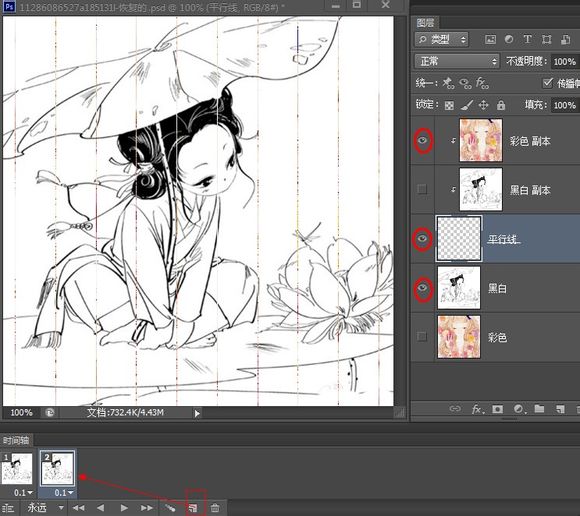
Task: Duplicate selected frame icon in timeline
Action: pyautogui.click(x=193, y=508)
